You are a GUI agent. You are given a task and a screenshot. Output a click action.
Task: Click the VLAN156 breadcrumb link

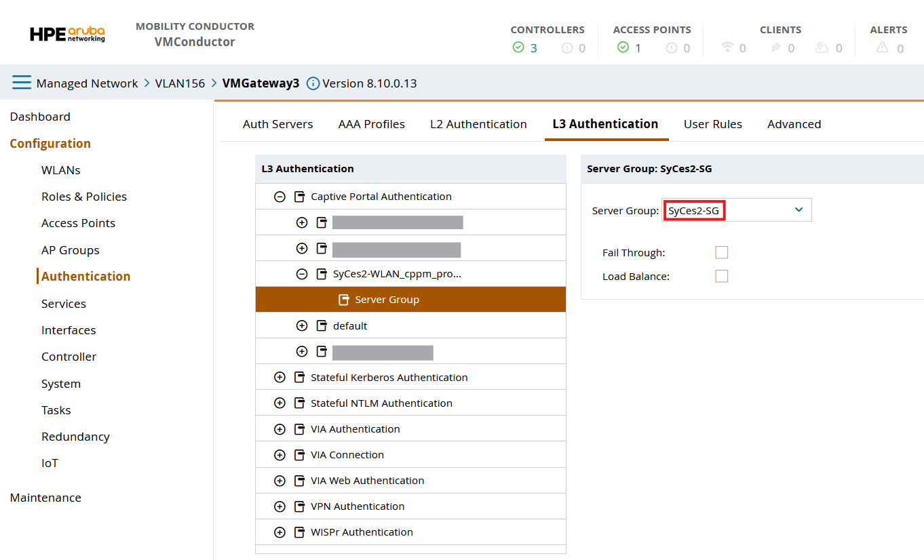click(x=180, y=83)
